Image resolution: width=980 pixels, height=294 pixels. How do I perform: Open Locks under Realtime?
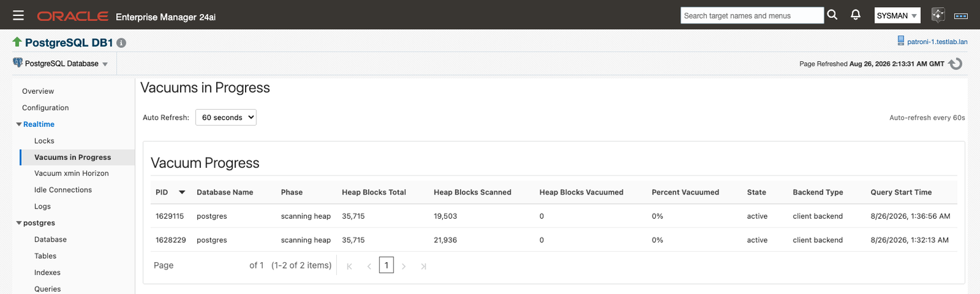tap(44, 141)
